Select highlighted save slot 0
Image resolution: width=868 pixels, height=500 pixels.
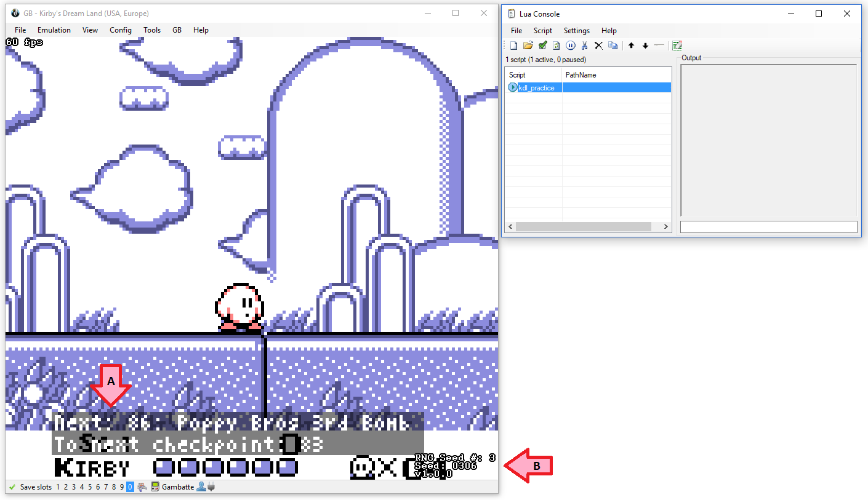coord(130,487)
